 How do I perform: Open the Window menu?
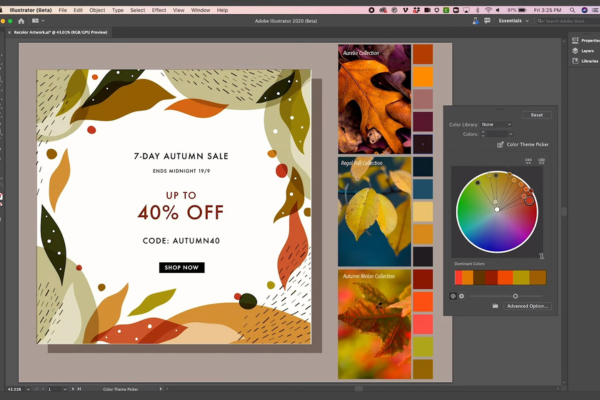click(201, 10)
